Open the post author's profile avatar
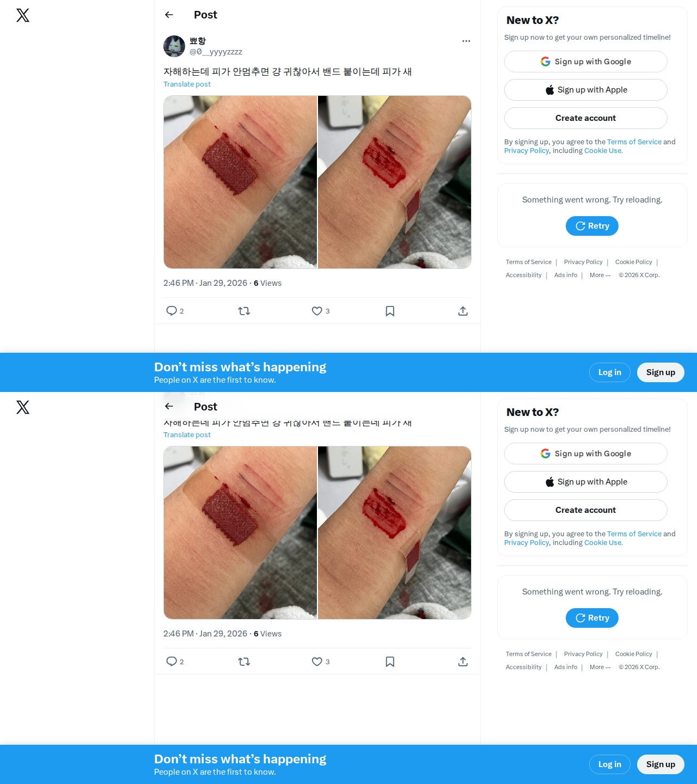Viewport: 697px width, 784px height. 174,46
